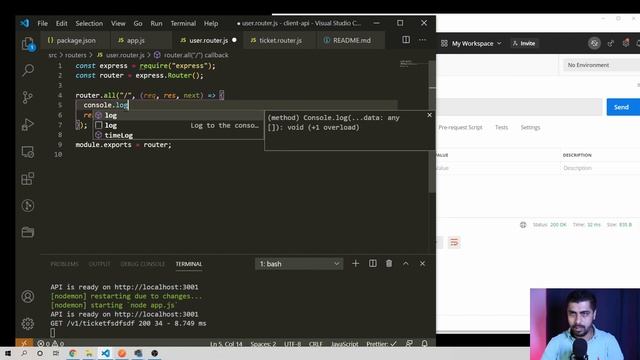Screen dimensions: 640x360
Task: Click the Prettier status bar item
Action: pos(381,344)
